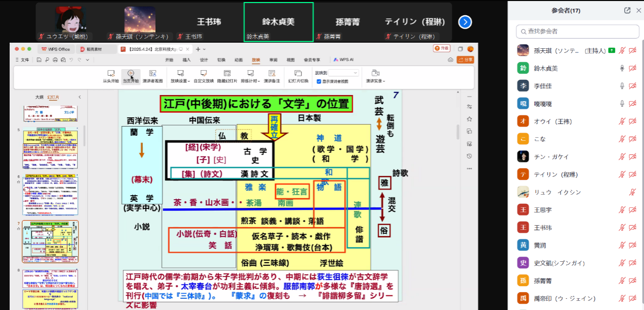
Task: Open the 放映到 display combo box
Action: (x=344, y=73)
